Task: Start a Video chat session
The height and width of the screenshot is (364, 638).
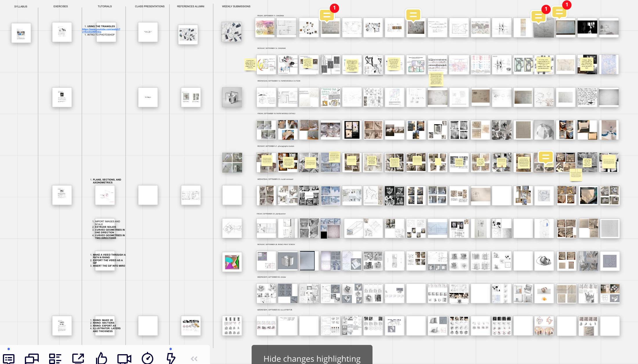Action: [124, 358]
